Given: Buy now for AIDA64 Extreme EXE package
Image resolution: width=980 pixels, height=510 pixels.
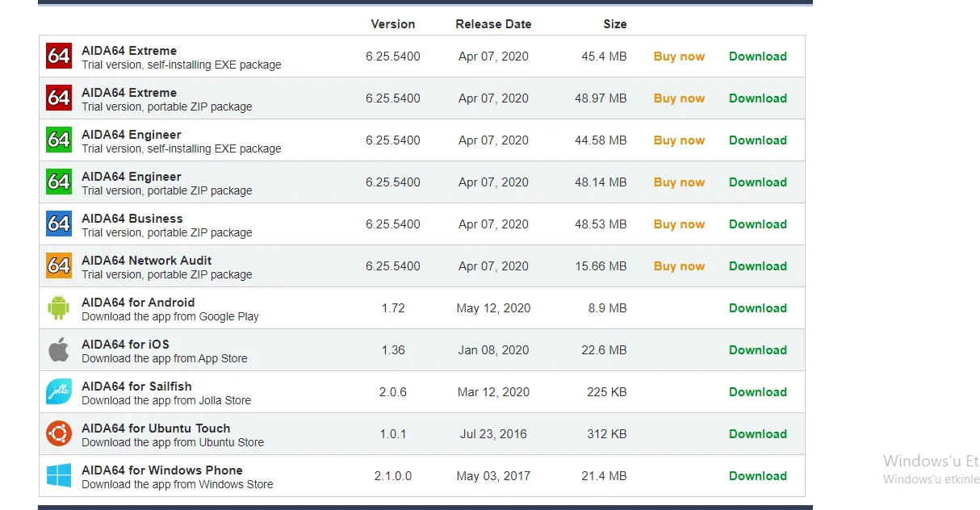Looking at the screenshot, I should (x=679, y=56).
